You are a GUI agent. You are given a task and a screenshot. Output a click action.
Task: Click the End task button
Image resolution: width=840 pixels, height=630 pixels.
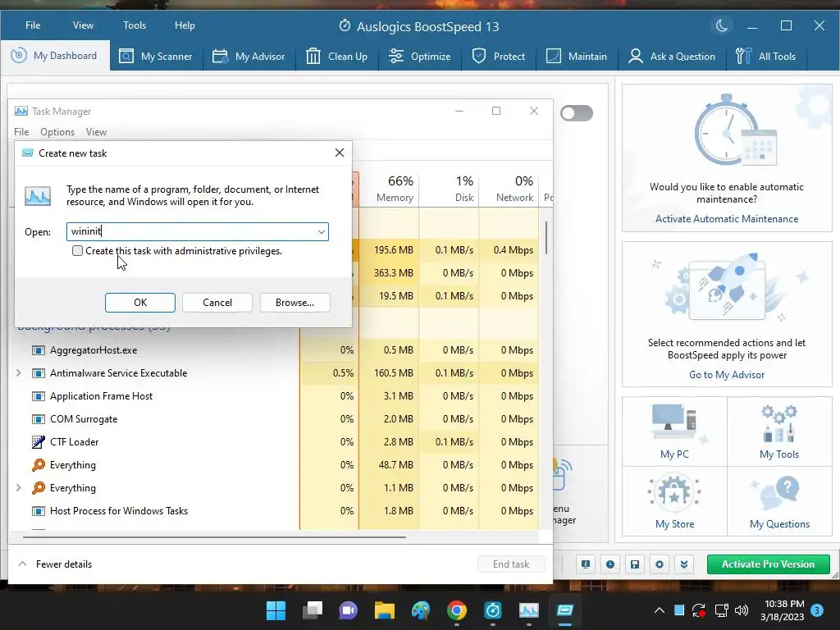(x=511, y=564)
